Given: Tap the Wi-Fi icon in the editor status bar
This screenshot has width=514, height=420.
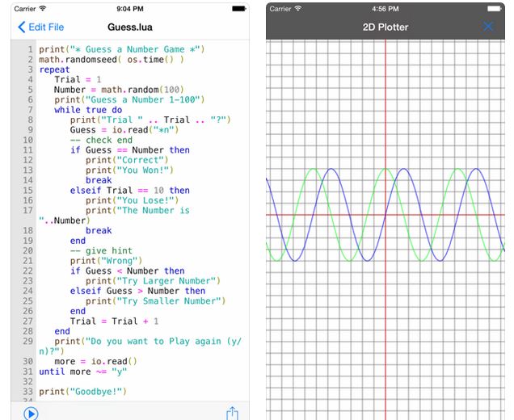Looking at the screenshot, I should pos(43,9).
